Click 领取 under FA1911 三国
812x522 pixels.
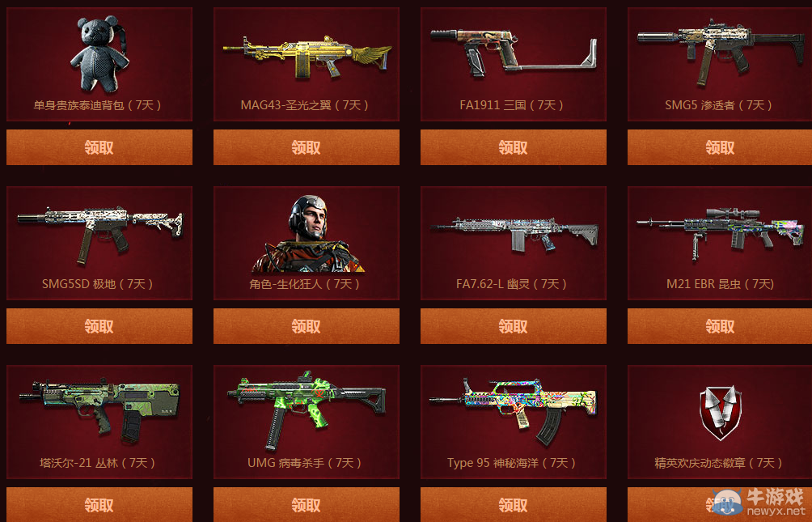514,147
